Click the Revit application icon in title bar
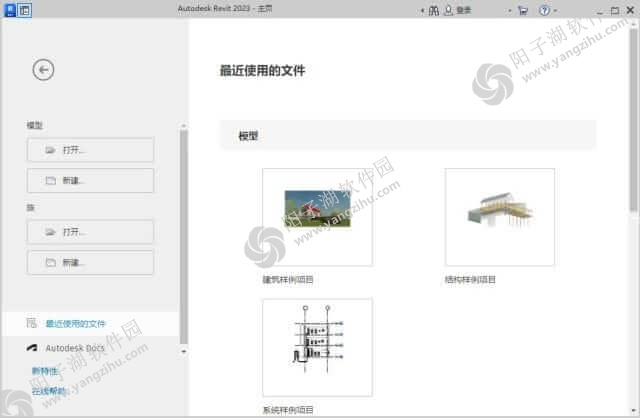640x418 pixels. [10, 10]
